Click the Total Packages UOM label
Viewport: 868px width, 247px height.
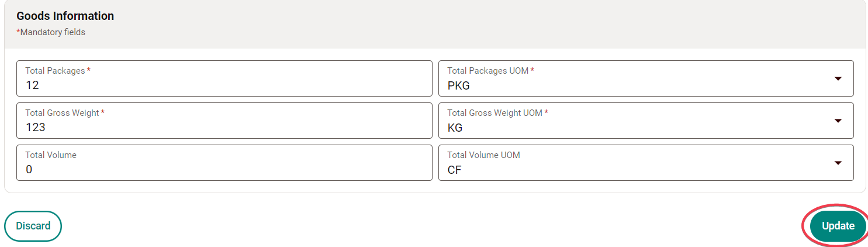click(487, 71)
